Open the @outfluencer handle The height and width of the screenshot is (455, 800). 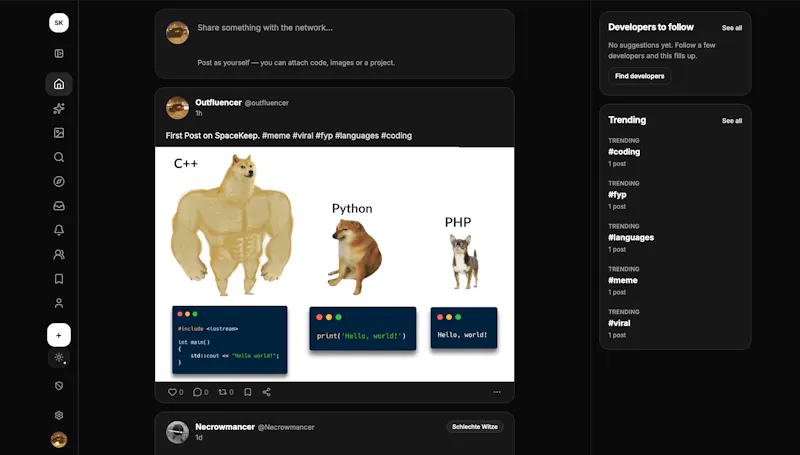(x=267, y=103)
